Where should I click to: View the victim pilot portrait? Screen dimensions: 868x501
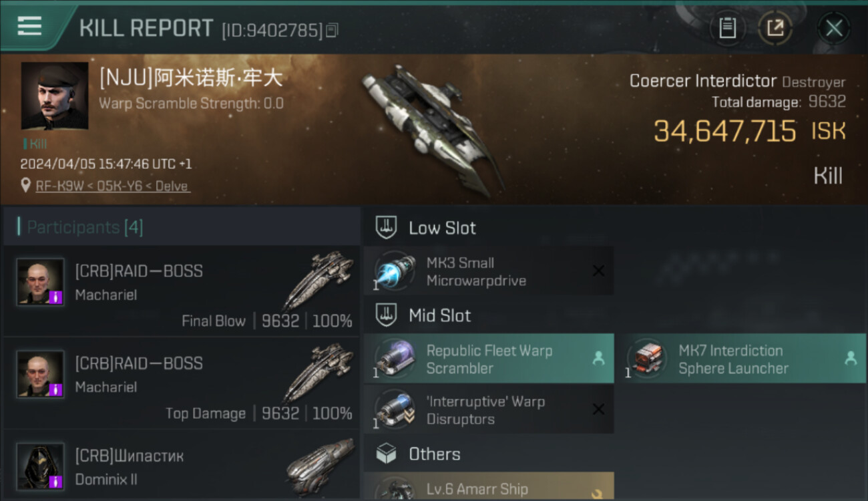coord(55,96)
